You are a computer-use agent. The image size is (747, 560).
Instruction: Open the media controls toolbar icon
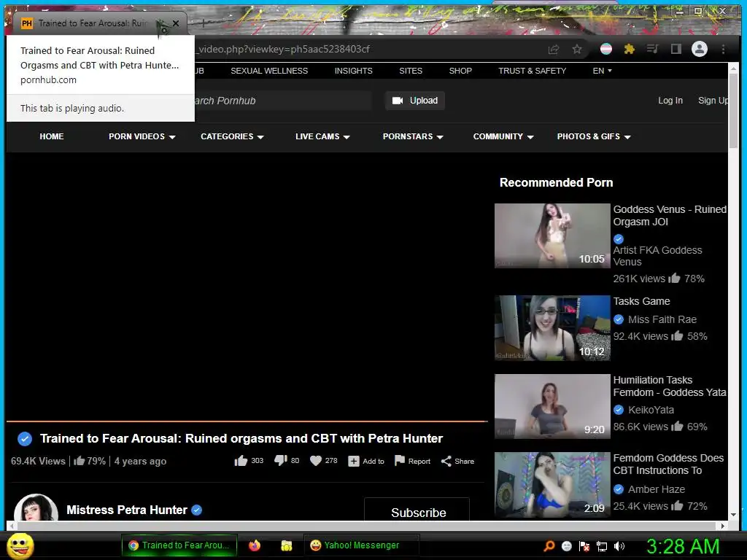pyautogui.click(x=653, y=49)
